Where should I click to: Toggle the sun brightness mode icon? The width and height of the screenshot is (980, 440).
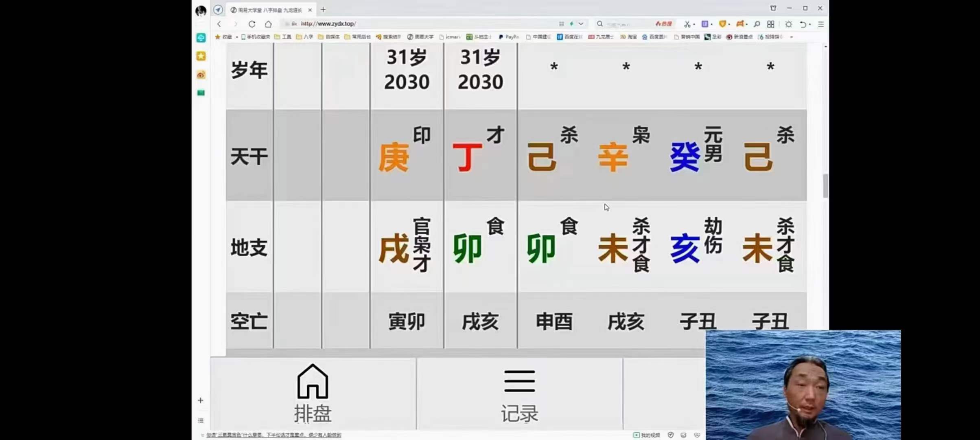click(x=789, y=24)
